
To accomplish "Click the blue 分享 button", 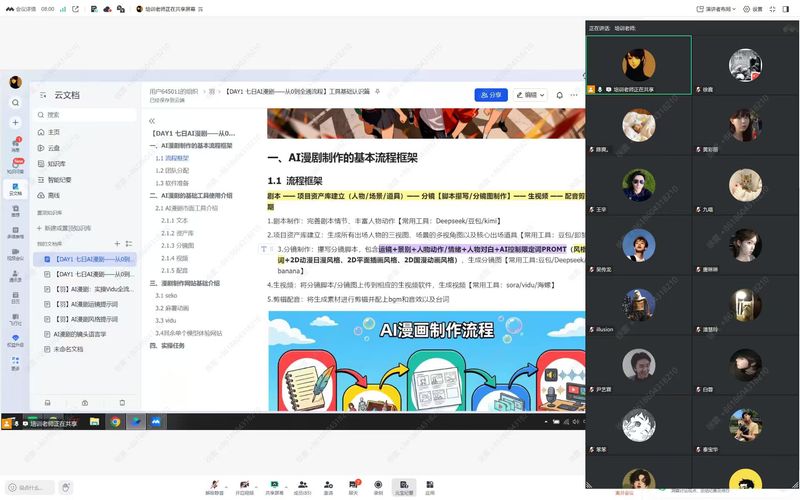I will 490,95.
